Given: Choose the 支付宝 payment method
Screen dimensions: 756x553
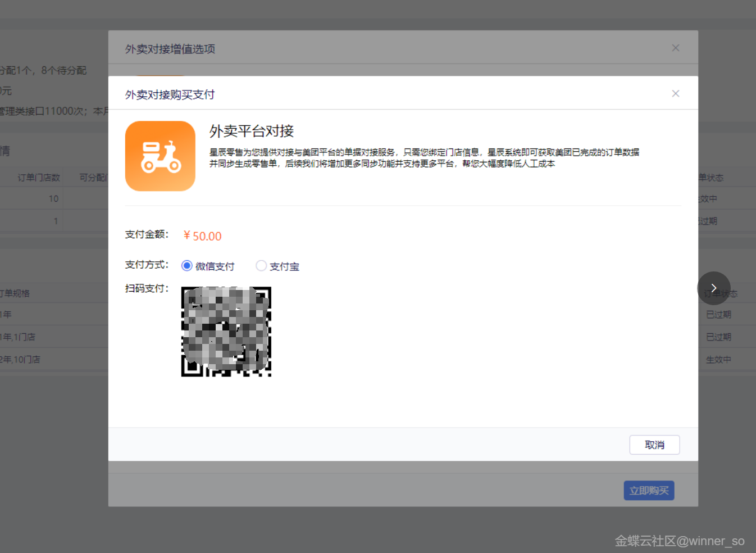Looking at the screenshot, I should click(x=261, y=266).
